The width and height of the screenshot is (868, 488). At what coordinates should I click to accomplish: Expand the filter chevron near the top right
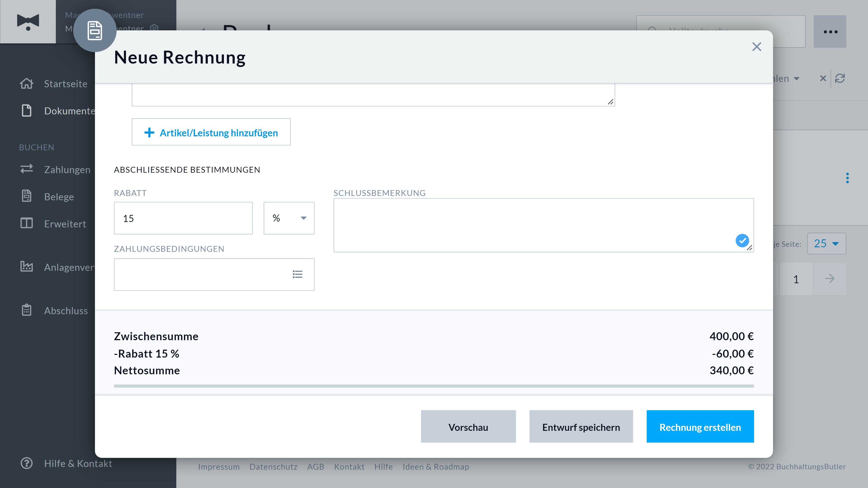coord(797,78)
